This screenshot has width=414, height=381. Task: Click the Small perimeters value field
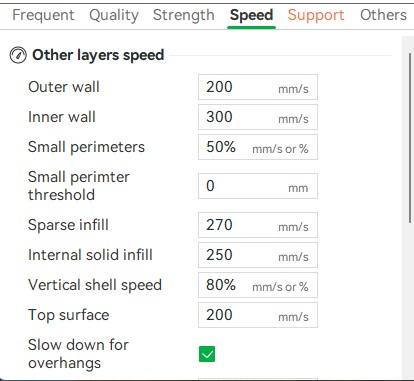pos(258,147)
